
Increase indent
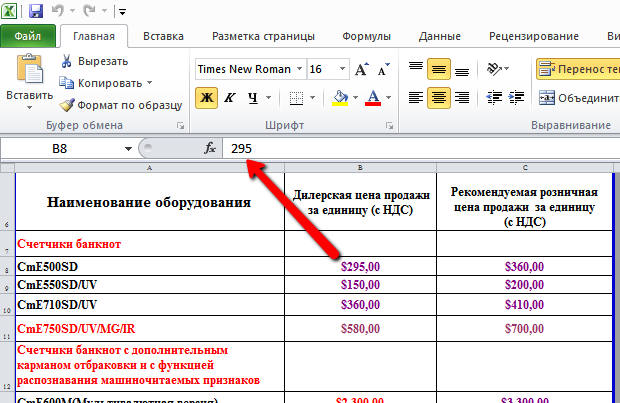pyautogui.click(x=516, y=98)
